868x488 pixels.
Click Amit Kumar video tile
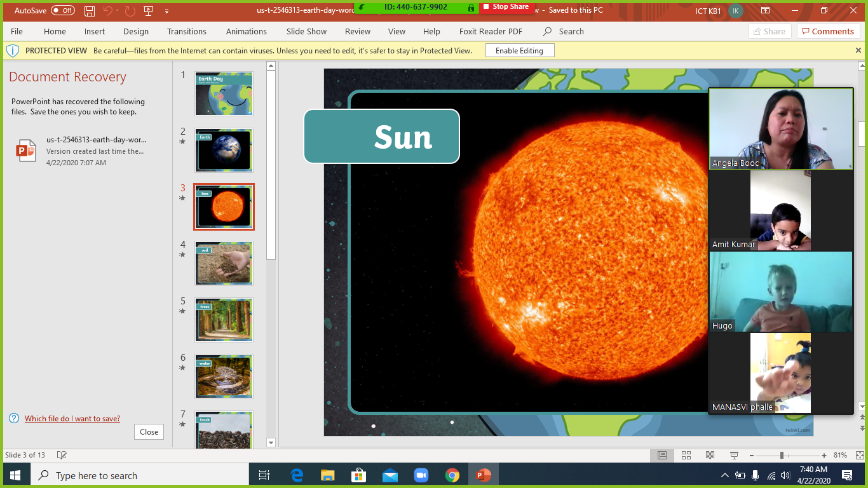pyautogui.click(x=781, y=210)
